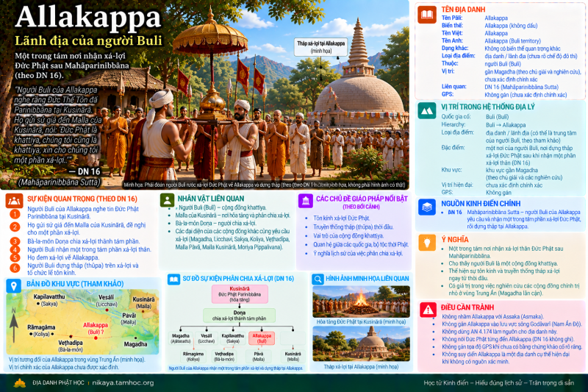Click the Magadha label on the map

(135, 344)
